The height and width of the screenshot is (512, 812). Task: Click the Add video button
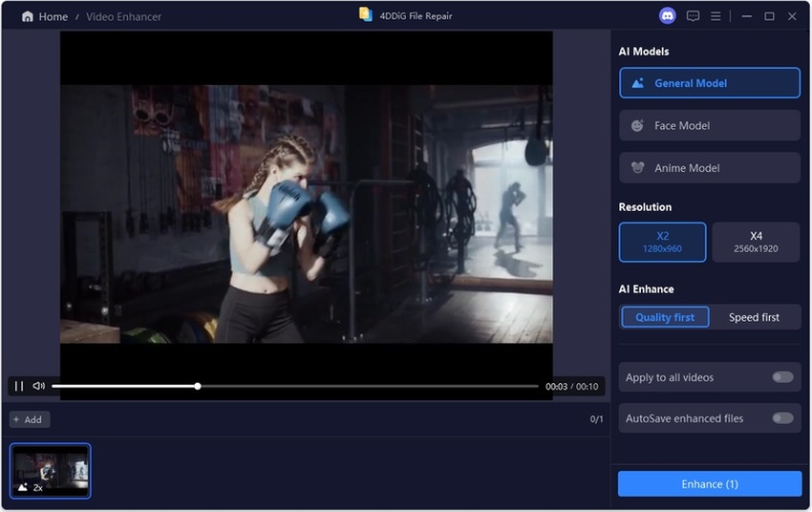tap(29, 419)
